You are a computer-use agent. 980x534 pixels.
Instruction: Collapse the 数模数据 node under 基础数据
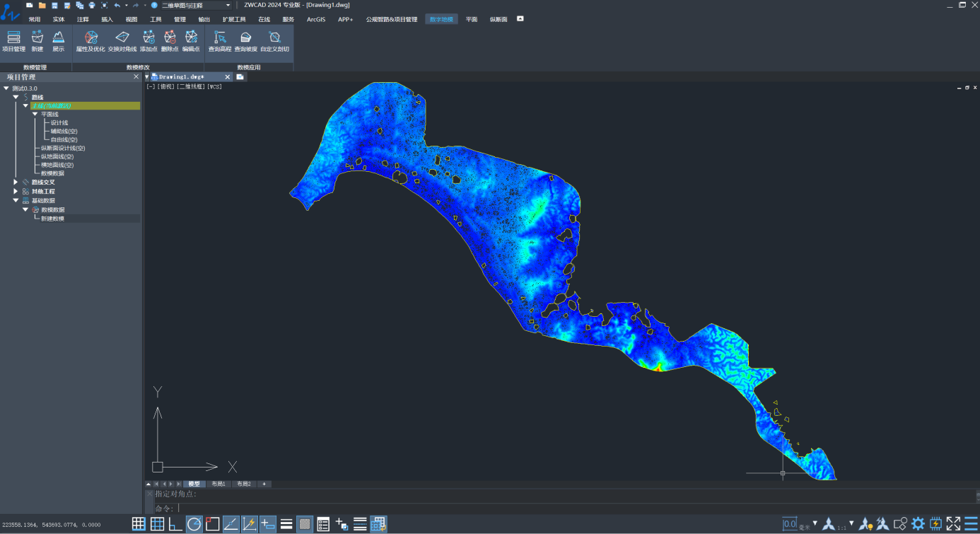tap(25, 210)
